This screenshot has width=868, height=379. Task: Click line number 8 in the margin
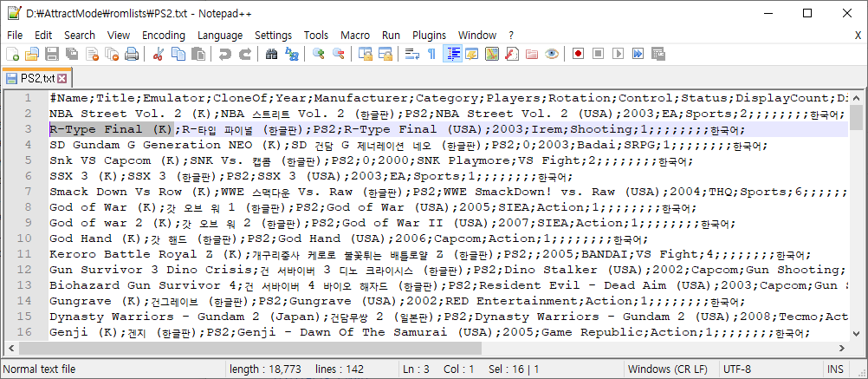click(27, 208)
